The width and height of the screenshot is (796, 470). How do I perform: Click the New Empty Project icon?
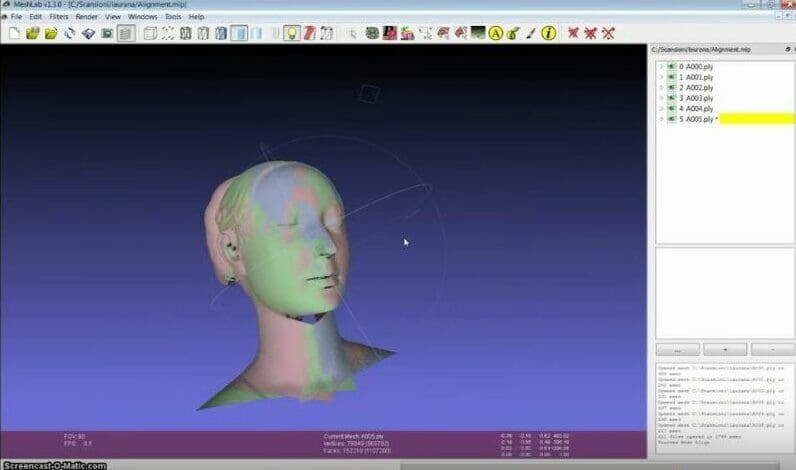(14, 33)
